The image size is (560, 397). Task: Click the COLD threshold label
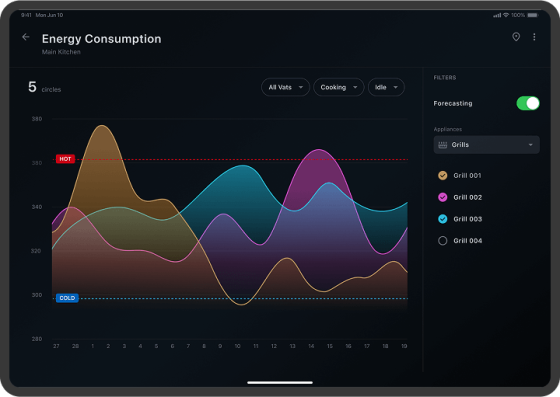click(x=67, y=298)
